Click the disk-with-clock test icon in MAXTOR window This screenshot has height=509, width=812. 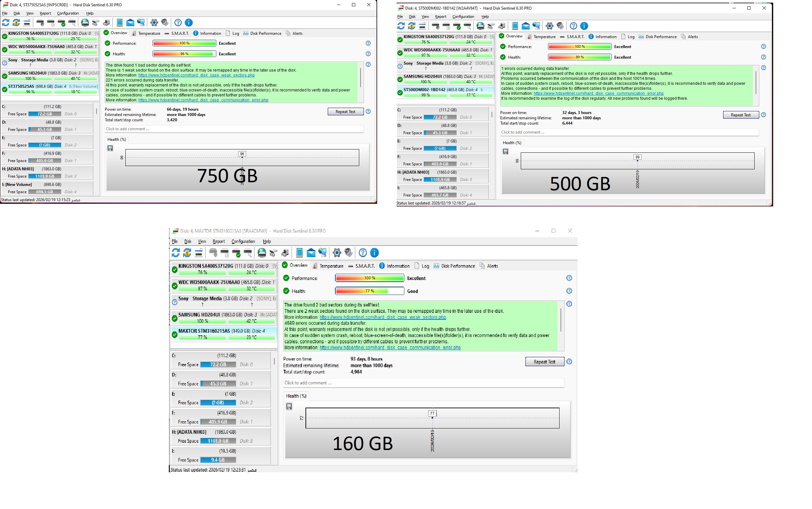(x=225, y=253)
